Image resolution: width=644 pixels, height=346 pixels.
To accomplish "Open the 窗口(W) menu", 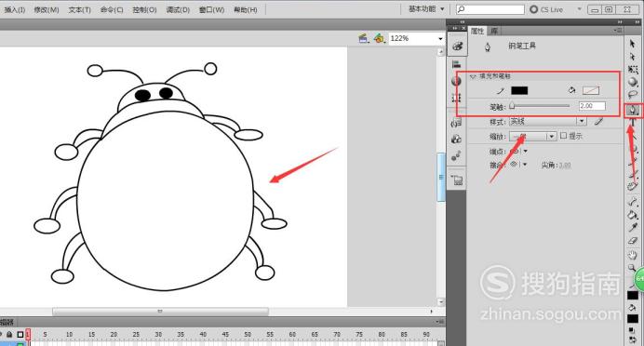I will 211,9.
